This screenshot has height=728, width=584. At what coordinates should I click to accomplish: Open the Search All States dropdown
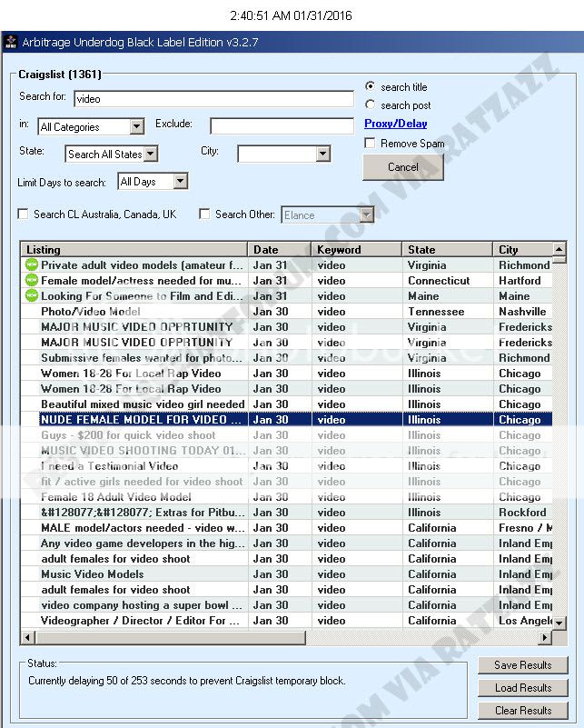coord(151,154)
